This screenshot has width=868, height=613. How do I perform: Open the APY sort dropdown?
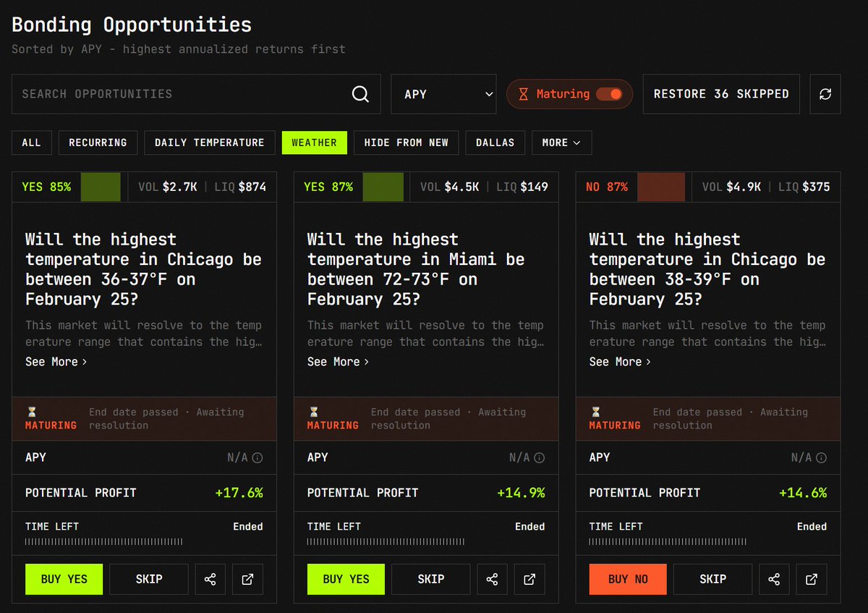[x=443, y=94]
